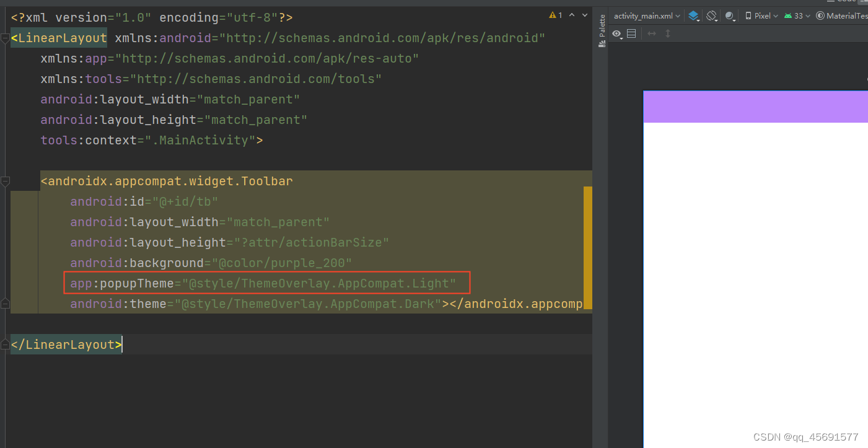Viewport: 868px width, 448px height.
Task: Click the closing </LinearLayout> tag
Action: 66,345
